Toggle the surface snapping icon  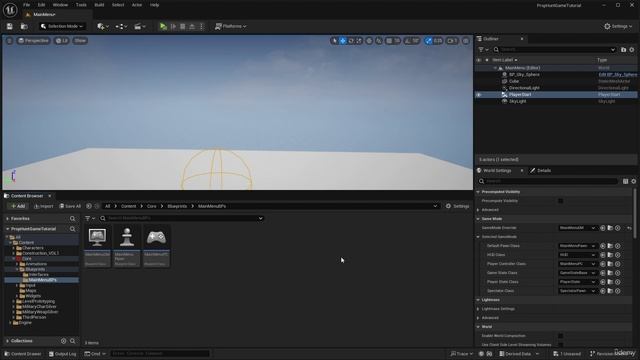click(379, 41)
